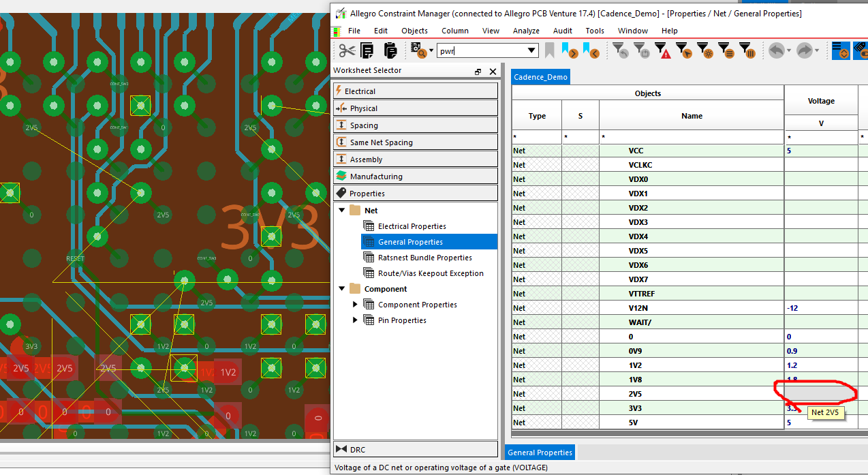Select the VTTREF net name cell
Image resolution: width=868 pixels, height=475 pixels.
[692, 293]
